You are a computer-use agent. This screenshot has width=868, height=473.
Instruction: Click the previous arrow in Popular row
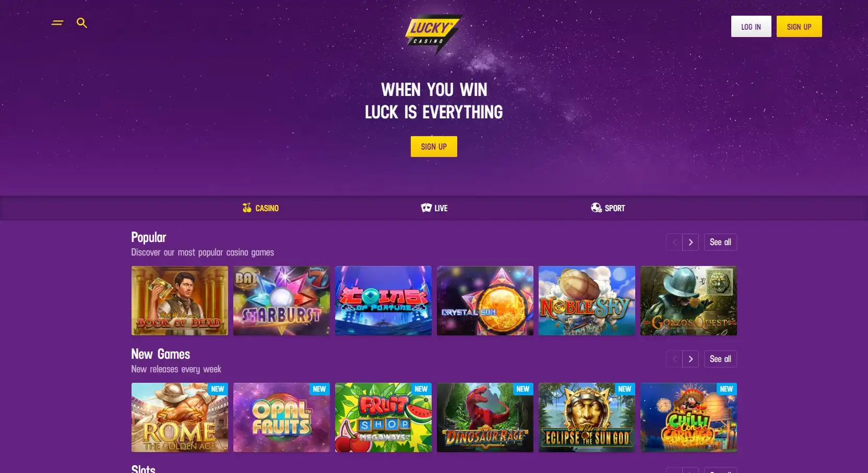674,242
